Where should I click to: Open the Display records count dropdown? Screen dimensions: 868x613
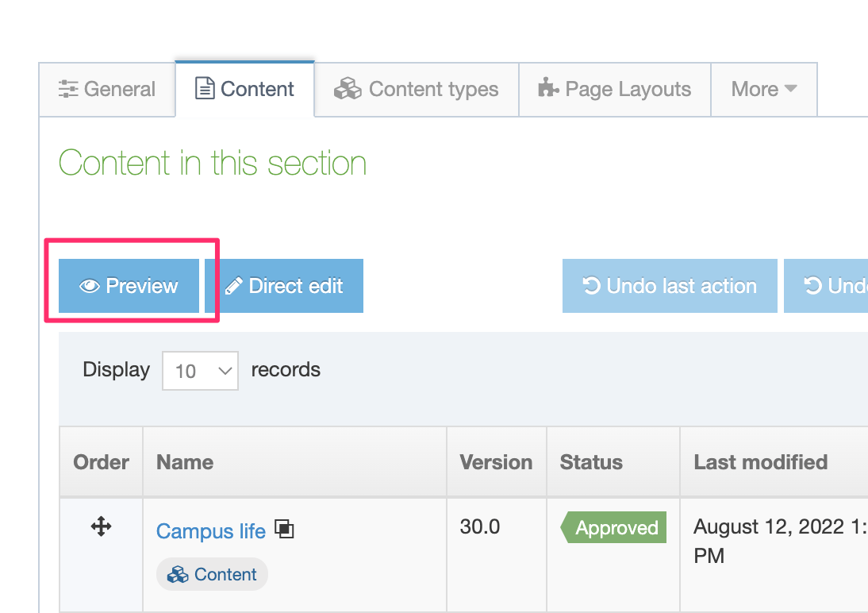(x=200, y=371)
